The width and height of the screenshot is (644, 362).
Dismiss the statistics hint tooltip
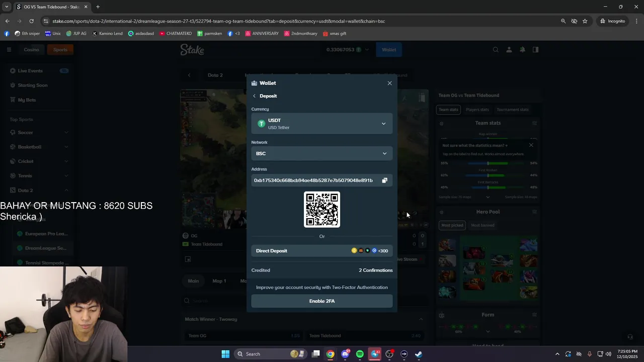(531, 145)
